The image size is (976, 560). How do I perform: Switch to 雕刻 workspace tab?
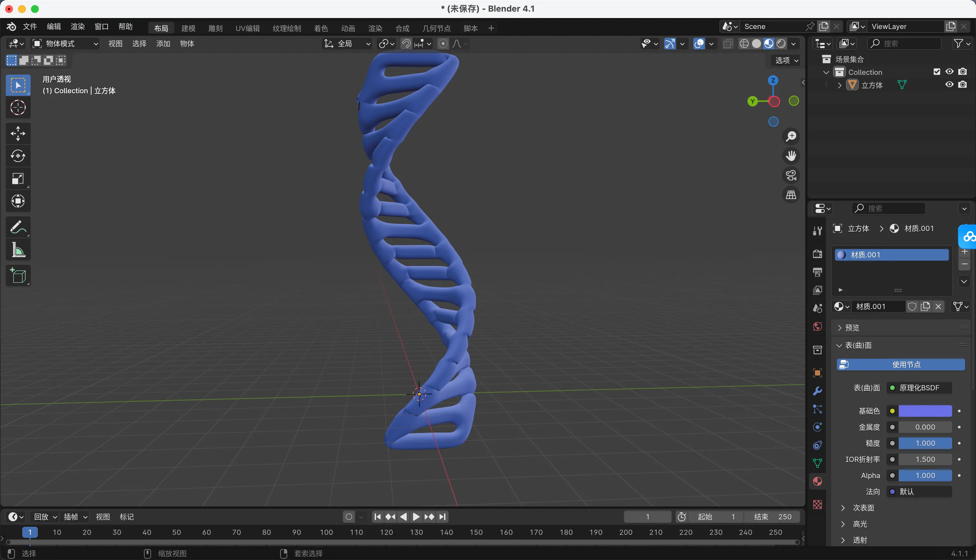pos(215,28)
